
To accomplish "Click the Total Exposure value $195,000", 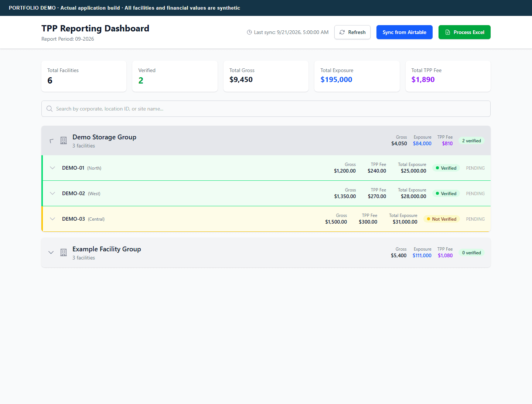I will point(336,79).
